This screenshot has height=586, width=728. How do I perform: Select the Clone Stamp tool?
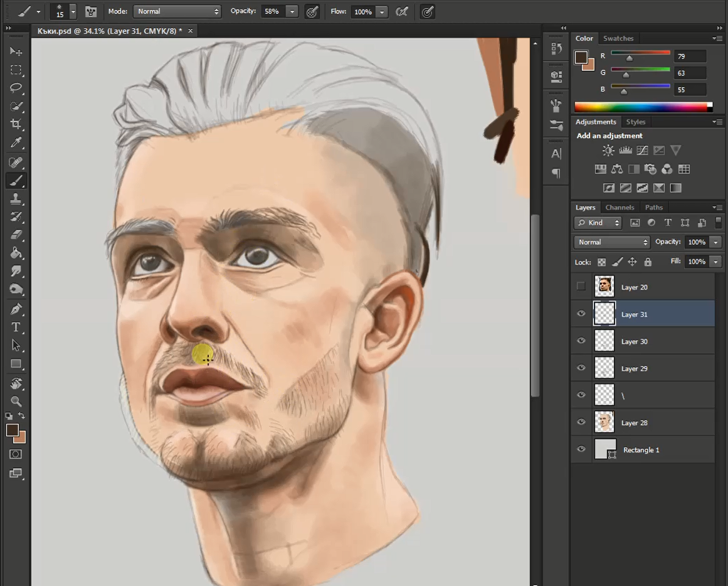point(16,198)
